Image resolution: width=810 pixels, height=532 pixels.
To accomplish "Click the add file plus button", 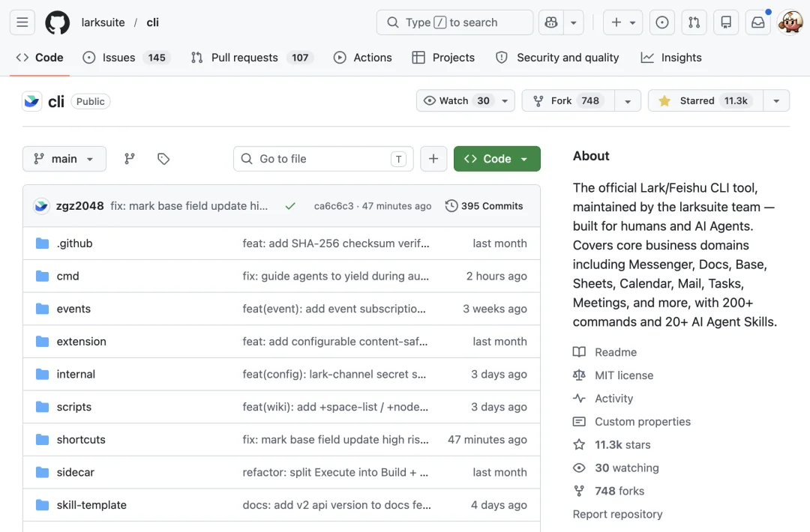I will click(433, 159).
